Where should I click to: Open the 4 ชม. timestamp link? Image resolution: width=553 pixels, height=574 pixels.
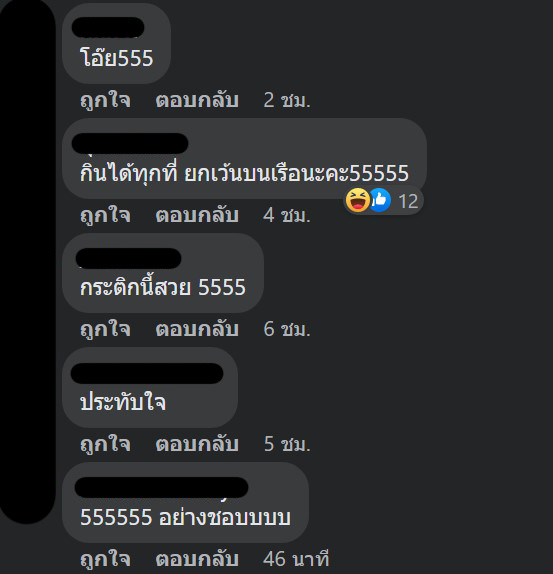287,215
